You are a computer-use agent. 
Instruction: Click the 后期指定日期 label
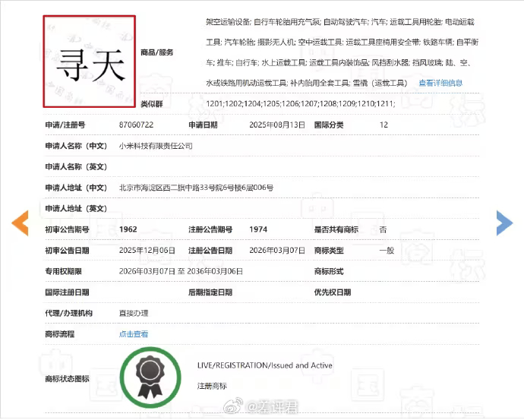[210, 292]
